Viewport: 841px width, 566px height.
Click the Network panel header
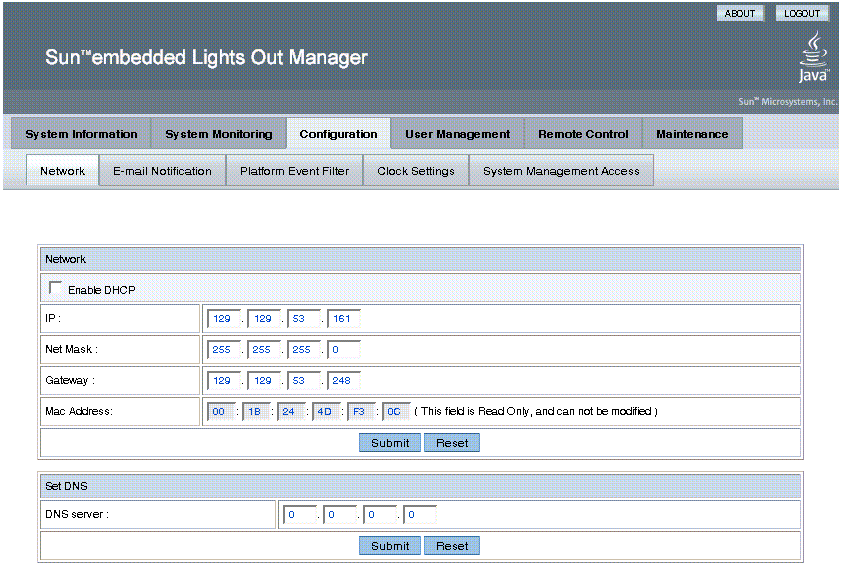tap(420, 259)
